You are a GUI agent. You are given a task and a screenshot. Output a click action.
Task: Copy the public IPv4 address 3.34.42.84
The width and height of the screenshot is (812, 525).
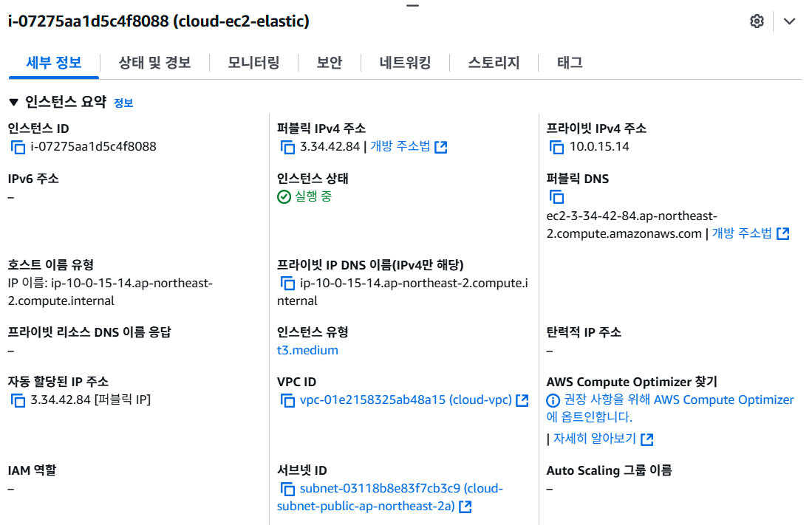[x=288, y=147]
